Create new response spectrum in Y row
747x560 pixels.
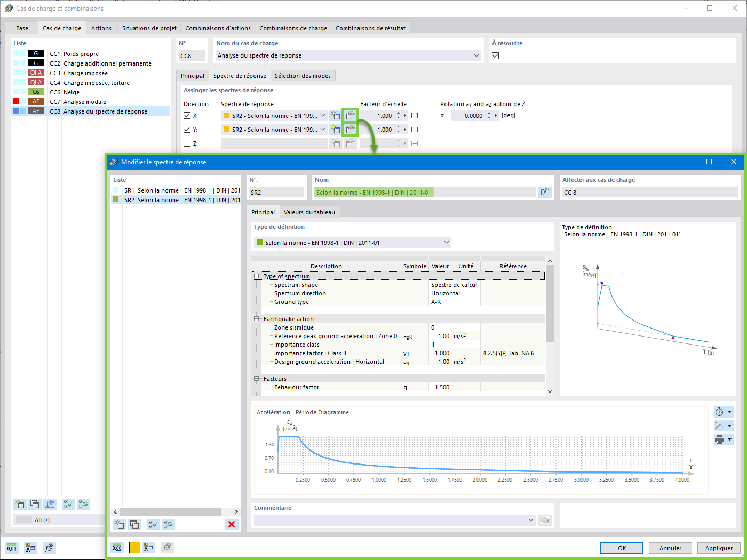pos(336,129)
